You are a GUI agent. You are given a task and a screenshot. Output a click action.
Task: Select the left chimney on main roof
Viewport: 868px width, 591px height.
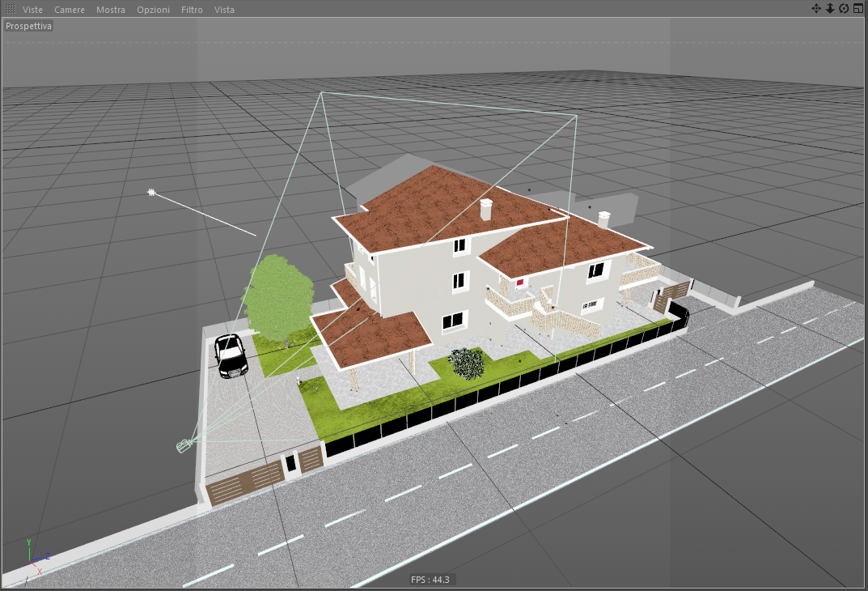(486, 210)
